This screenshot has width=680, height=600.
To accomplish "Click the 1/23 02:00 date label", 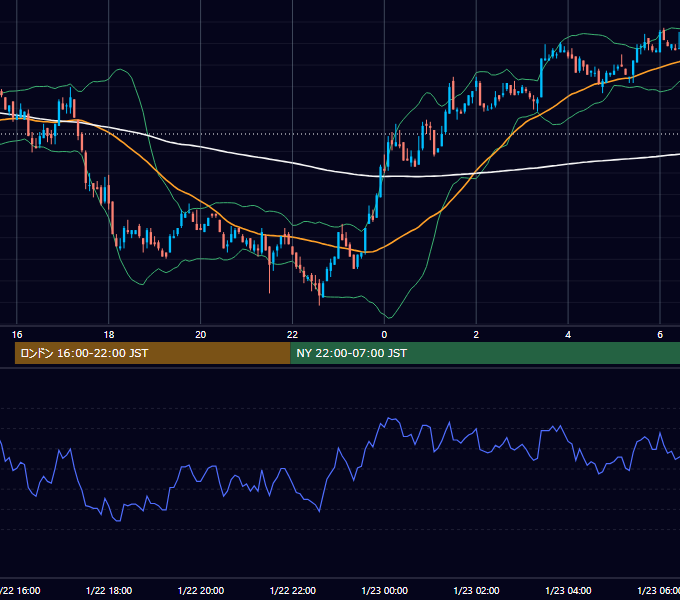I will point(476,590).
